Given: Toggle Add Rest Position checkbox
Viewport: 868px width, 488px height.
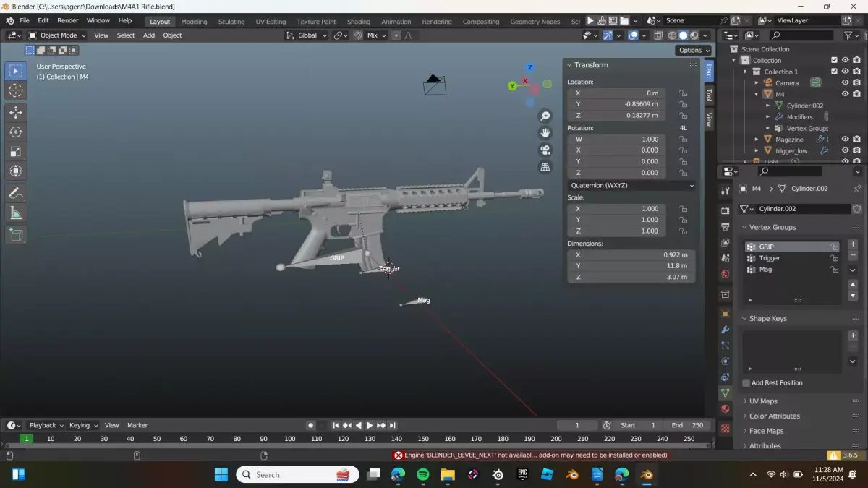Looking at the screenshot, I should pos(746,382).
